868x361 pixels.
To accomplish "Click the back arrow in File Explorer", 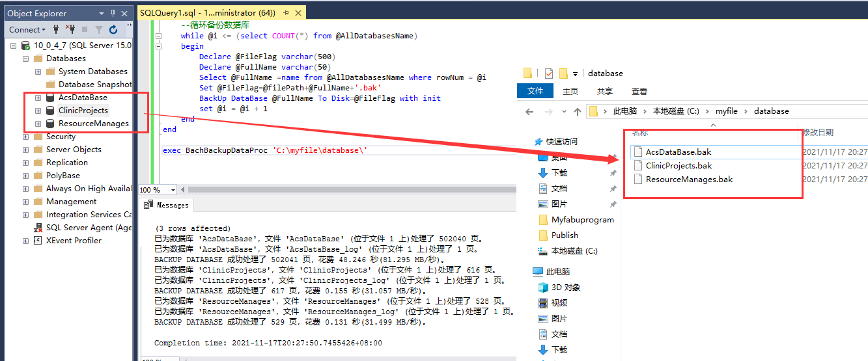I will [529, 112].
